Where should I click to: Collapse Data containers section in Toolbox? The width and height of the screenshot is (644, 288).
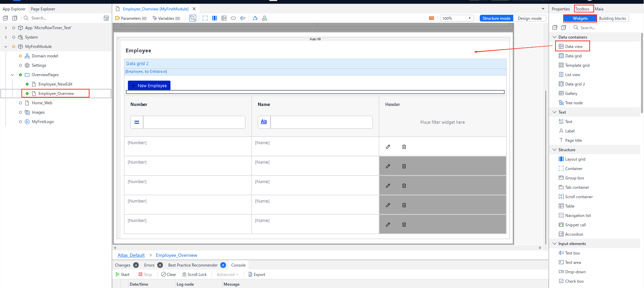(554, 37)
